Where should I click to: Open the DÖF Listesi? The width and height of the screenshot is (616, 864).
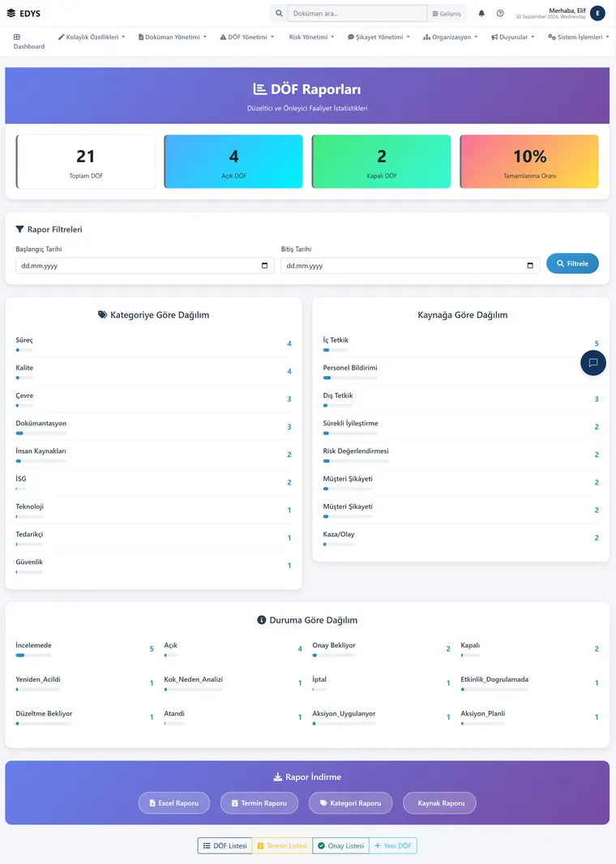[225, 846]
